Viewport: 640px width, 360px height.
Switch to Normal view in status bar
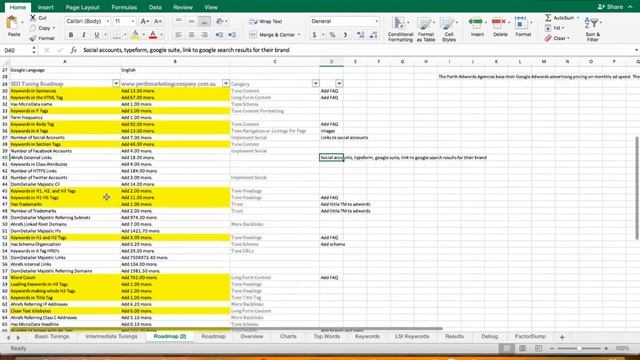point(507,348)
